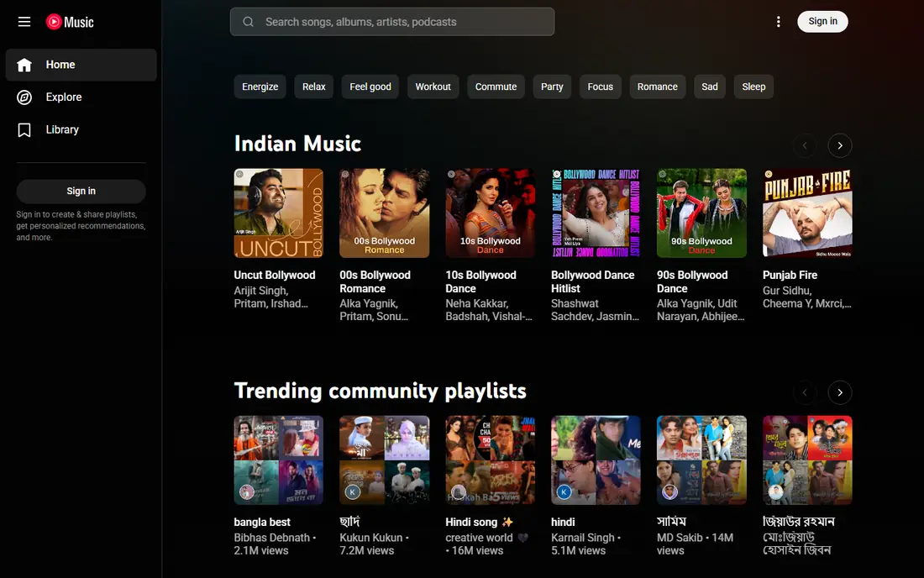Open Bollywood Dance Hitlist thumbnail

pyautogui.click(x=596, y=213)
